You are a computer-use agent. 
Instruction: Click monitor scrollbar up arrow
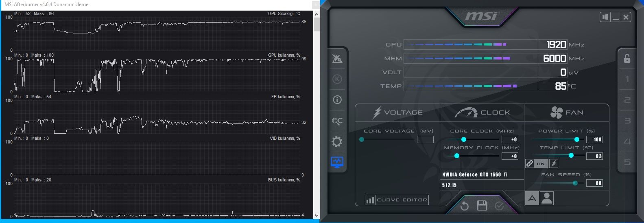point(317,14)
